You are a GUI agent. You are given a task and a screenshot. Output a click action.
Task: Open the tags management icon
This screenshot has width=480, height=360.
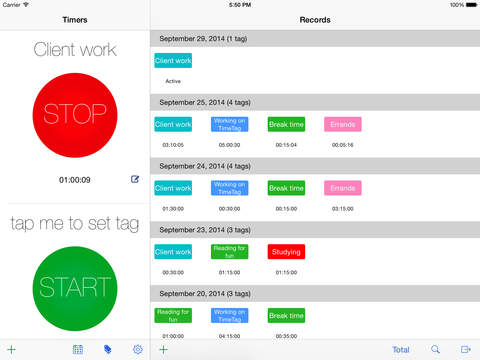pos(108,349)
